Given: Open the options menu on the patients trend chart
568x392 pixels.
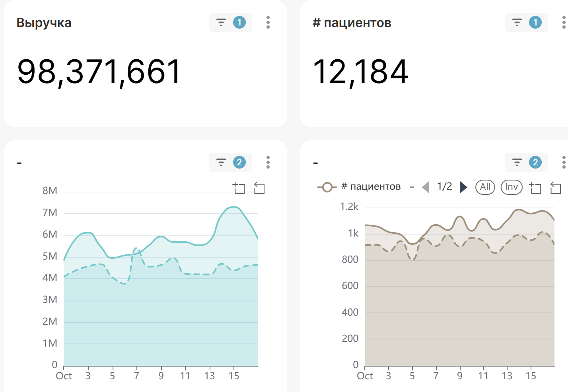Looking at the screenshot, I should [x=564, y=162].
